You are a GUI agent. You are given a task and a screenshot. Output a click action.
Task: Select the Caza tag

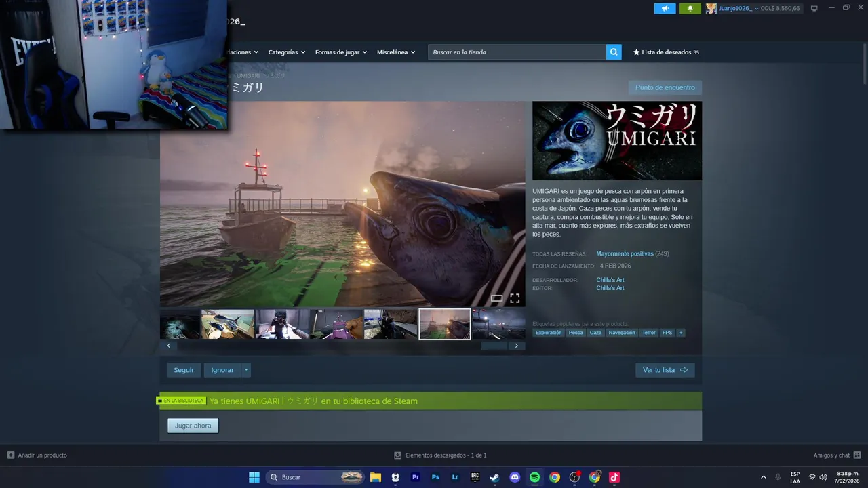595,333
